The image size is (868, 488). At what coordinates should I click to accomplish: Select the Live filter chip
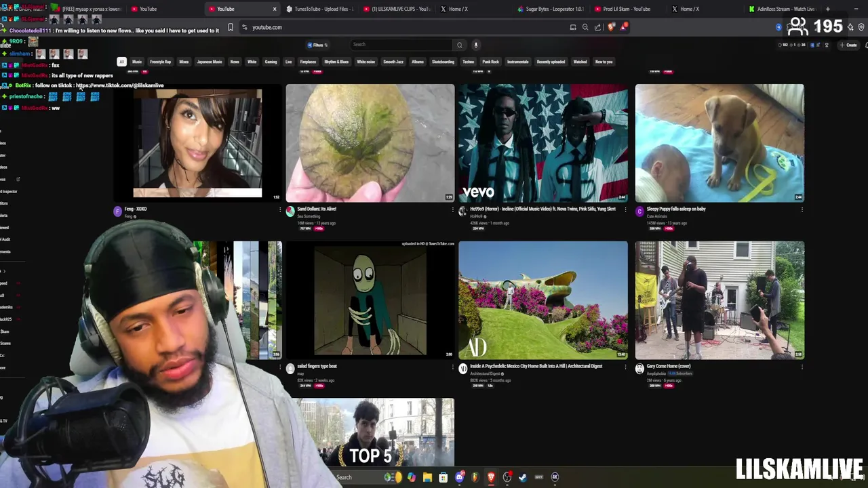(288, 62)
